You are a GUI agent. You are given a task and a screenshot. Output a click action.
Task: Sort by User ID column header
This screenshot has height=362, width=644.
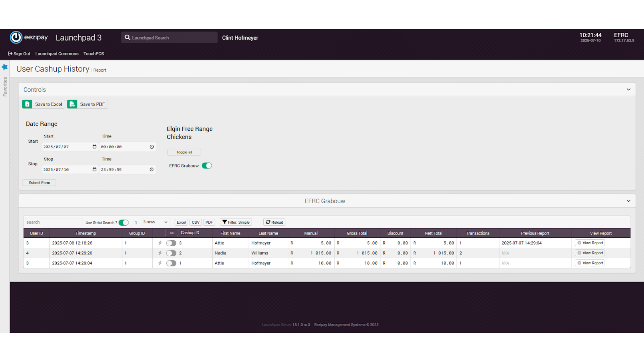click(37, 233)
